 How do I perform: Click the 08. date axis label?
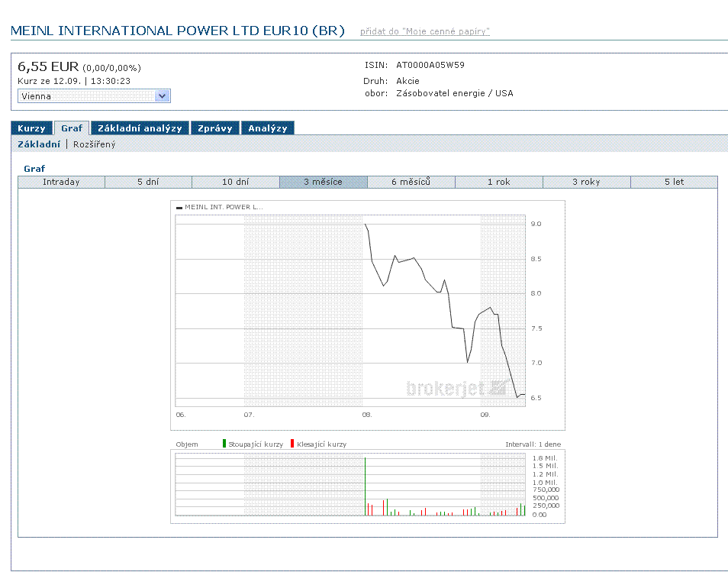click(367, 415)
